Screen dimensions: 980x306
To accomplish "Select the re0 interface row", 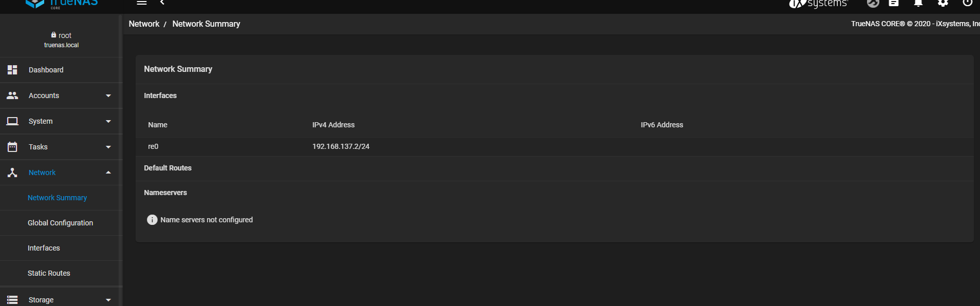I will [x=153, y=146].
